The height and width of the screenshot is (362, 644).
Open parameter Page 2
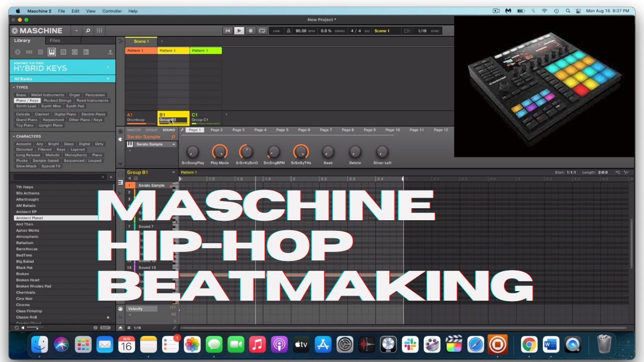point(216,130)
